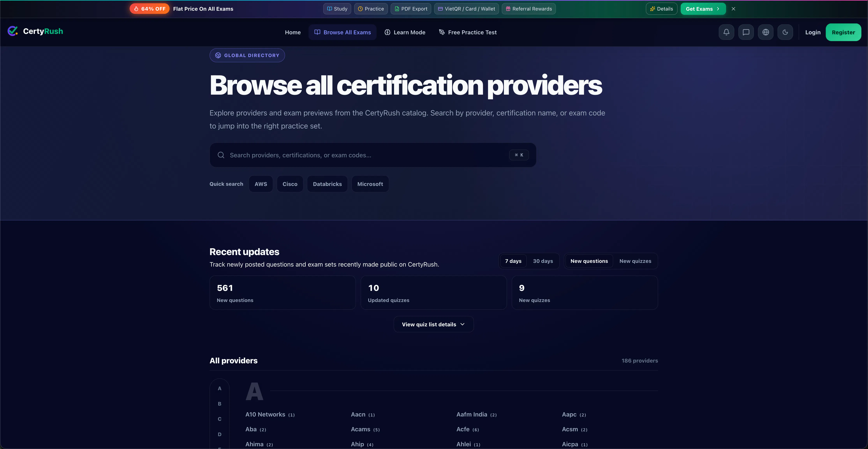Switch to New questions view

click(x=589, y=261)
